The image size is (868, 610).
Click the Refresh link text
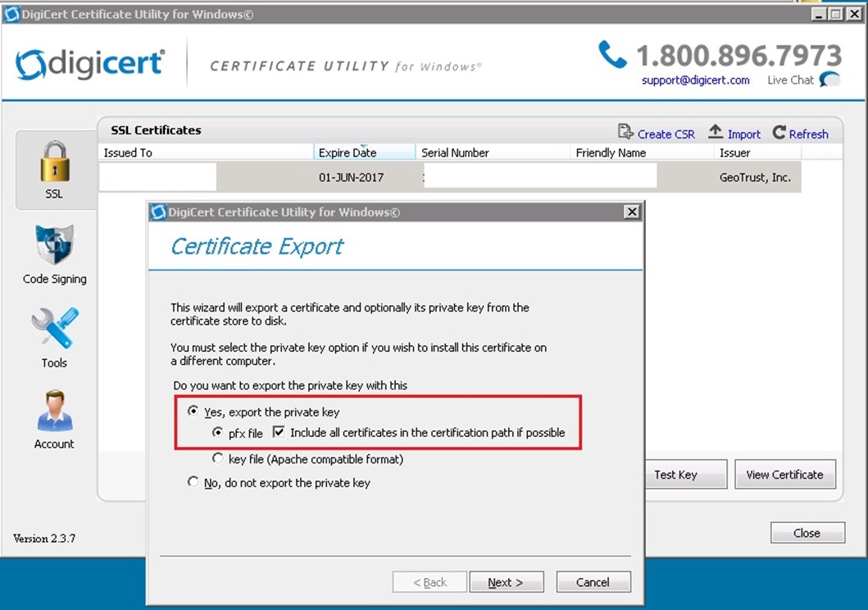click(809, 134)
